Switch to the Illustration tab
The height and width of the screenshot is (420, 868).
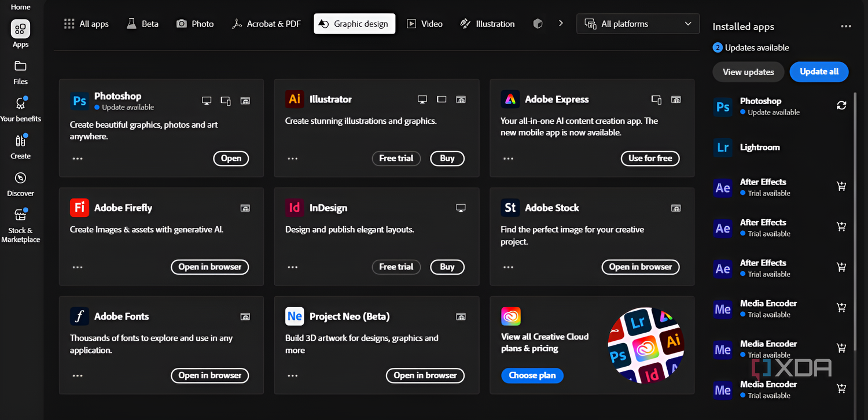487,24
